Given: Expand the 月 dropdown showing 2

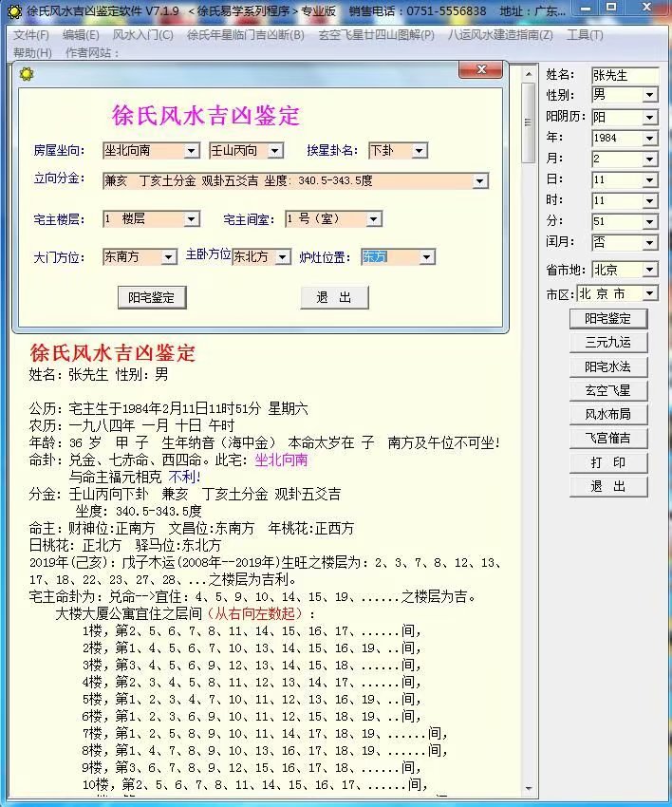Looking at the screenshot, I should pos(650,160).
